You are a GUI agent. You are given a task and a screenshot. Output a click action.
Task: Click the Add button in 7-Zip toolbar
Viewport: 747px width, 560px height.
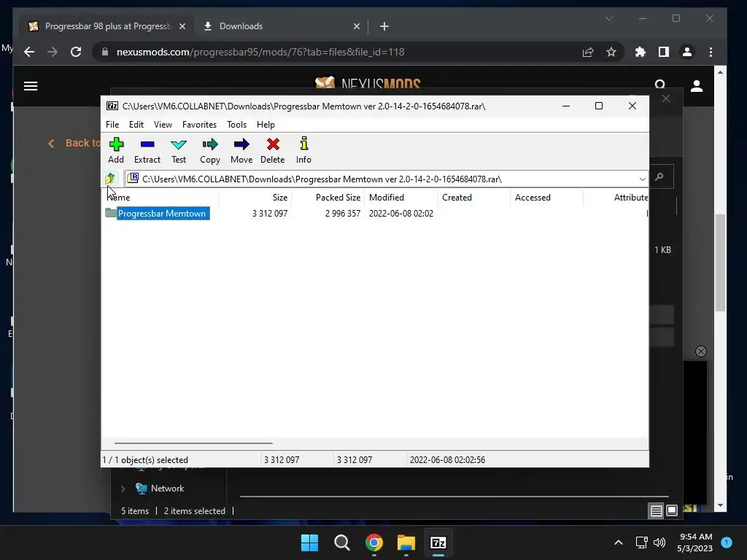pos(116,150)
